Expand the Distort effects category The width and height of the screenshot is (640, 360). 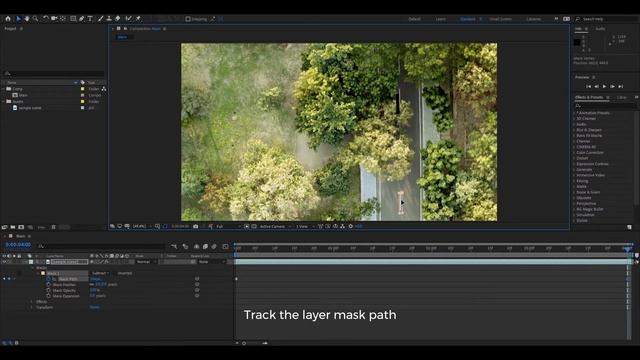coord(574,158)
